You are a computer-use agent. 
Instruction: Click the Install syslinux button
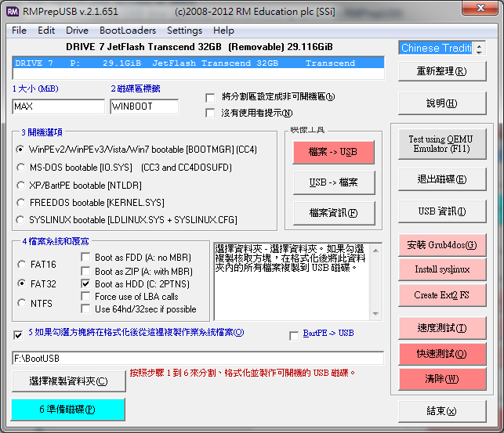442,269
